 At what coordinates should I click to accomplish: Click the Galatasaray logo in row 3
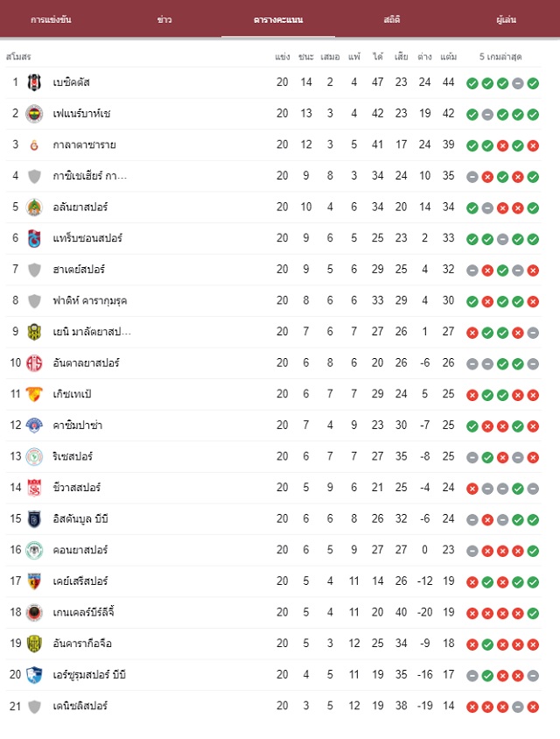34,145
